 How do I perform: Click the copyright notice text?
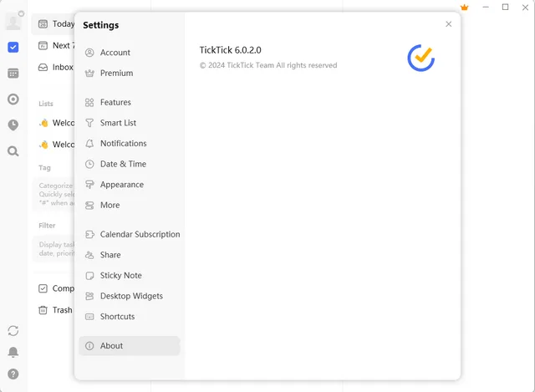click(268, 65)
